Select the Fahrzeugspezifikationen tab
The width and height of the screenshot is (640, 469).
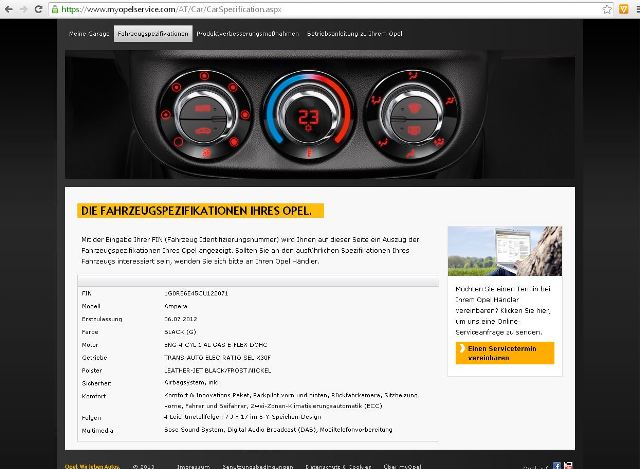pyautogui.click(x=153, y=33)
